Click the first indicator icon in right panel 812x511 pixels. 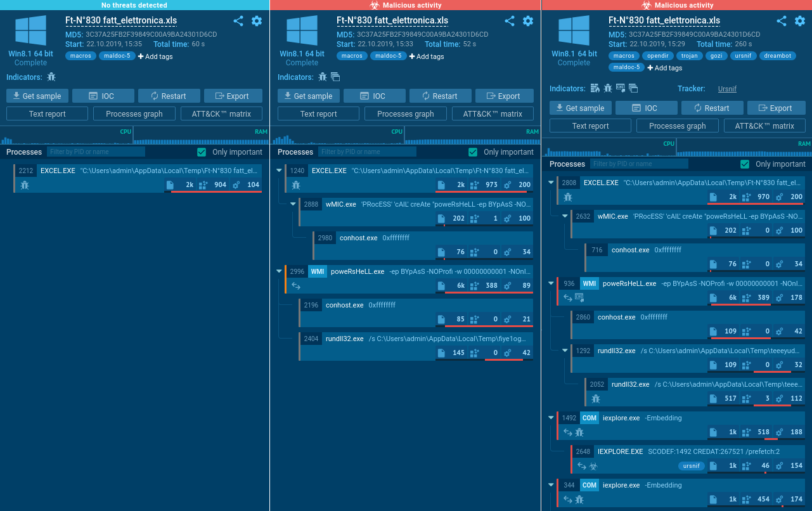595,88
